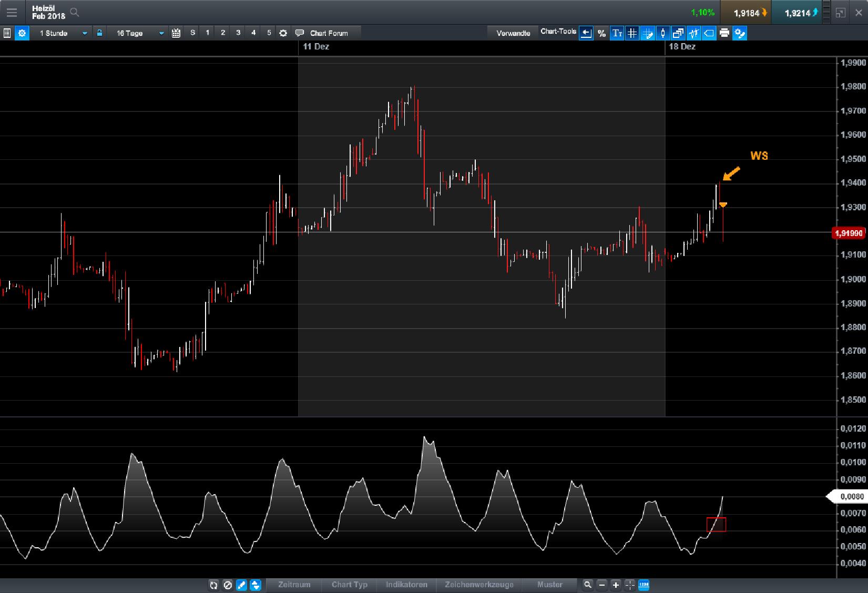Select the drawing pencil tool in Chart-Tools
Image resolution: width=868 pixels, height=593 pixels.
click(x=648, y=33)
